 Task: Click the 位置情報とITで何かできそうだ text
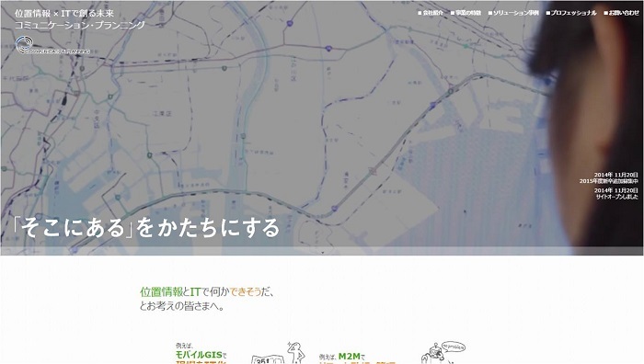pyautogui.click(x=207, y=292)
